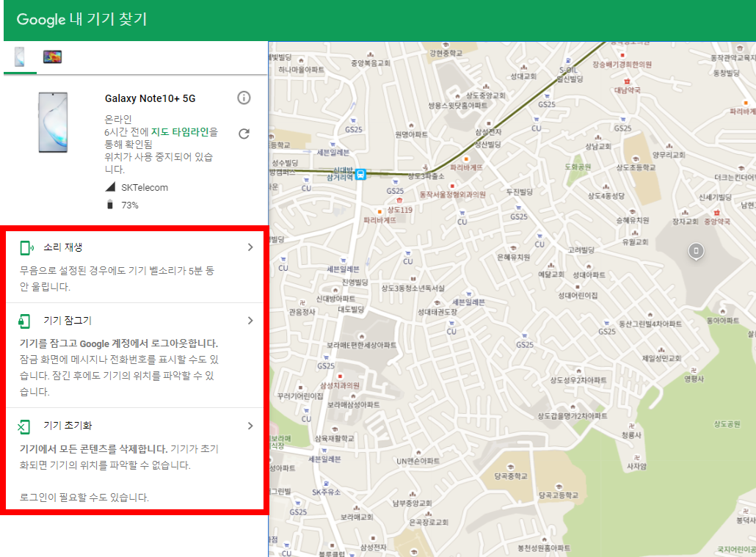
Task: Click the 당곡고등학교 map label
Action: click(559, 495)
